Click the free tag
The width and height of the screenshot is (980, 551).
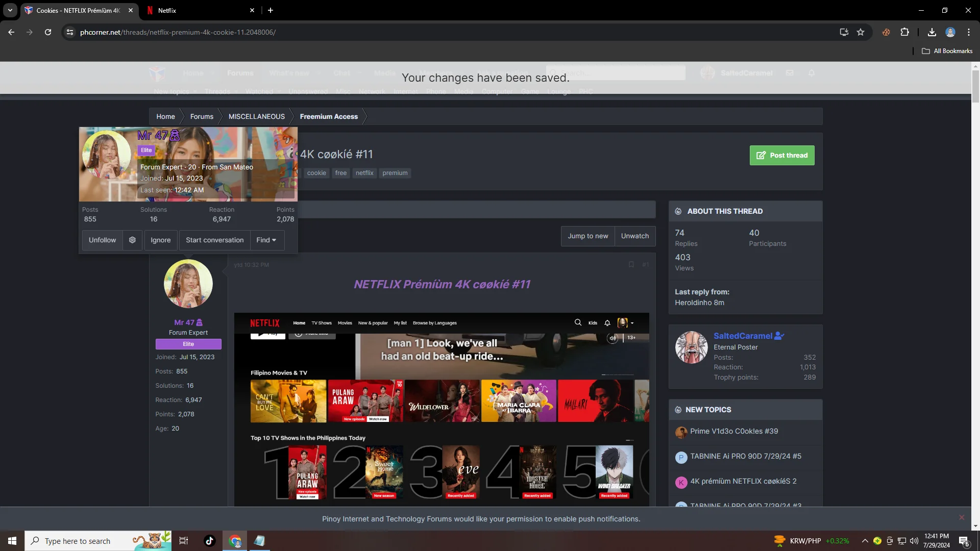tap(341, 173)
